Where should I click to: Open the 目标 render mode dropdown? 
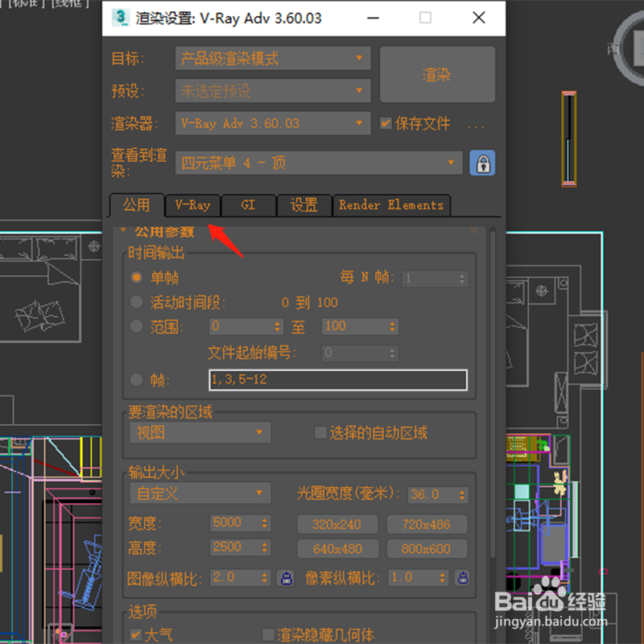pyautogui.click(x=273, y=58)
